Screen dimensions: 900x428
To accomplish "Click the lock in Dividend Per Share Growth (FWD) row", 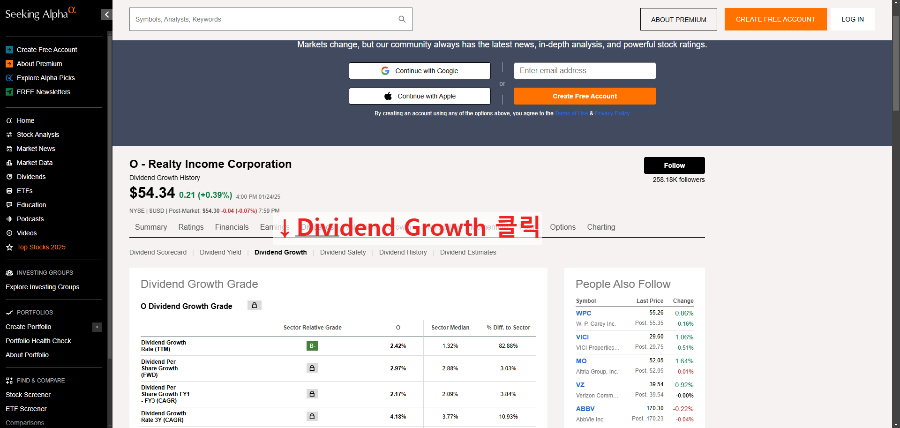I will [312, 368].
